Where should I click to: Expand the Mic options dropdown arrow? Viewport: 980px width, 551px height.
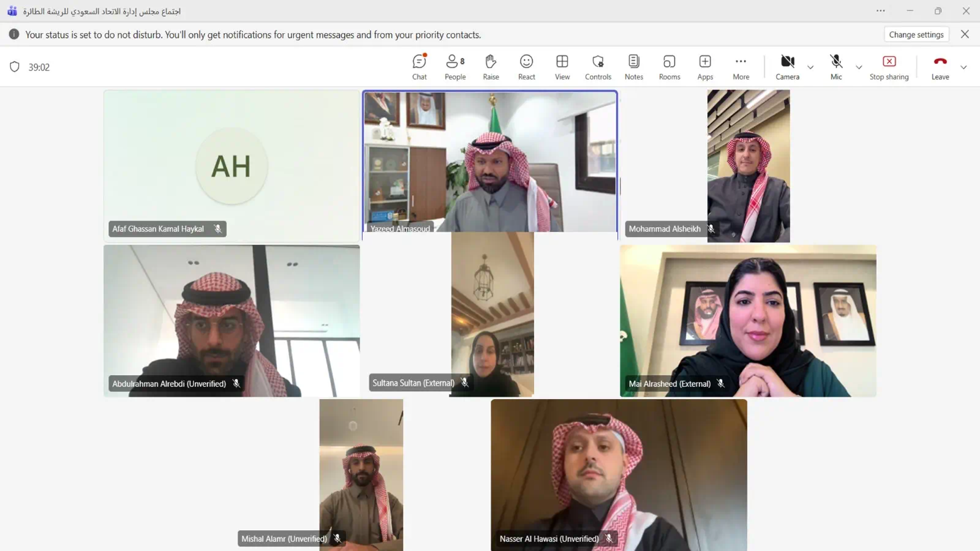859,67
